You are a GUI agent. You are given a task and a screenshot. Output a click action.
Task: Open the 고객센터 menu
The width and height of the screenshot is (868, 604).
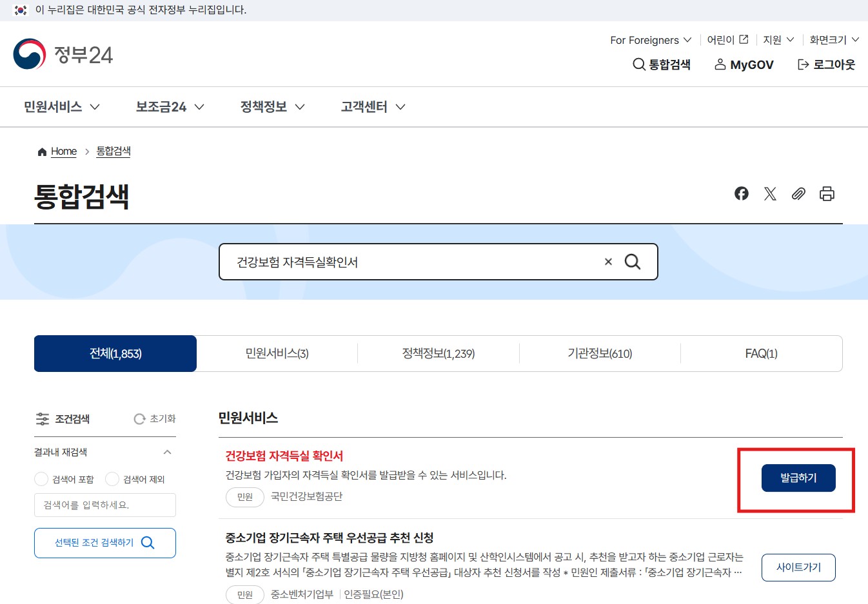coord(371,106)
